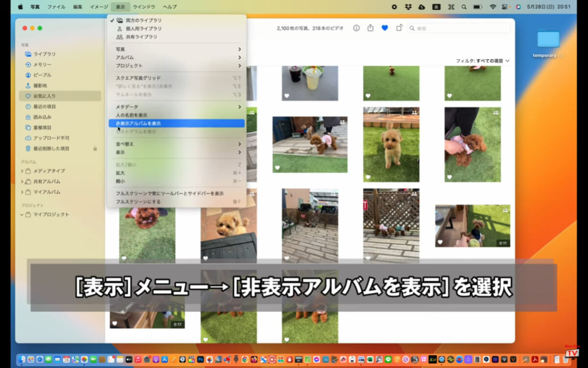Open the ヘルプ menu
The image size is (588, 368).
coord(170,7)
